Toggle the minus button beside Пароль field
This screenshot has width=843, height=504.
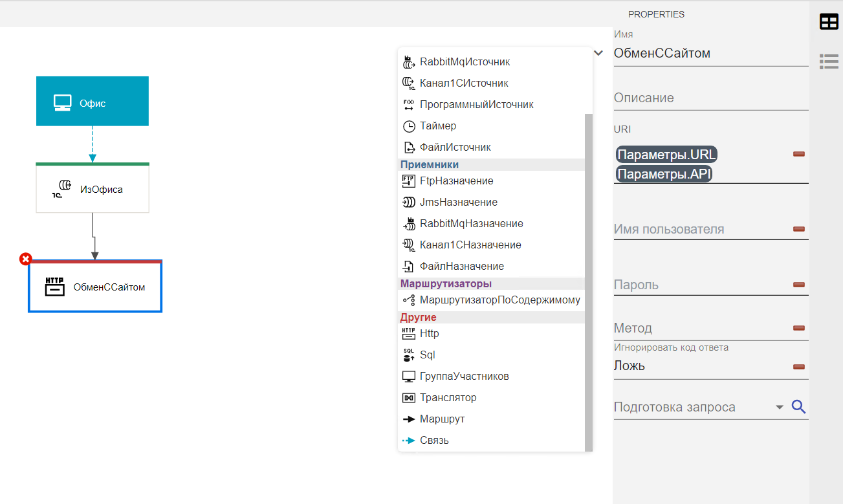point(799,285)
